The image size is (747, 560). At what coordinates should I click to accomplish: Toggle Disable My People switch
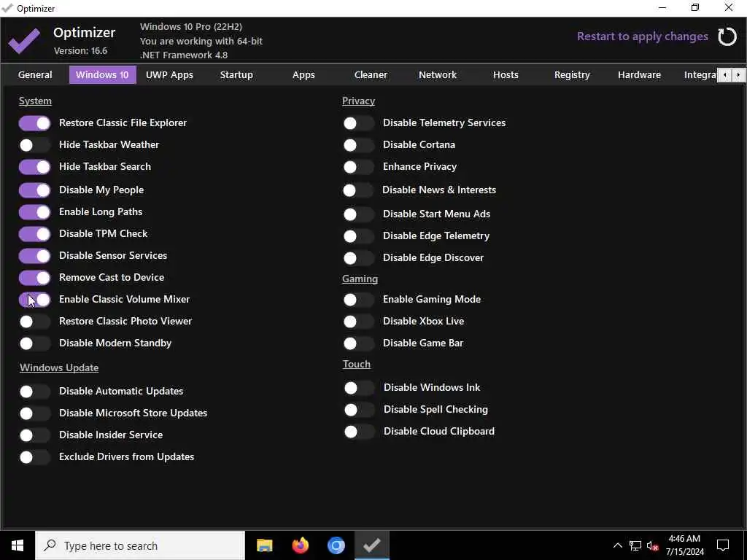click(35, 190)
